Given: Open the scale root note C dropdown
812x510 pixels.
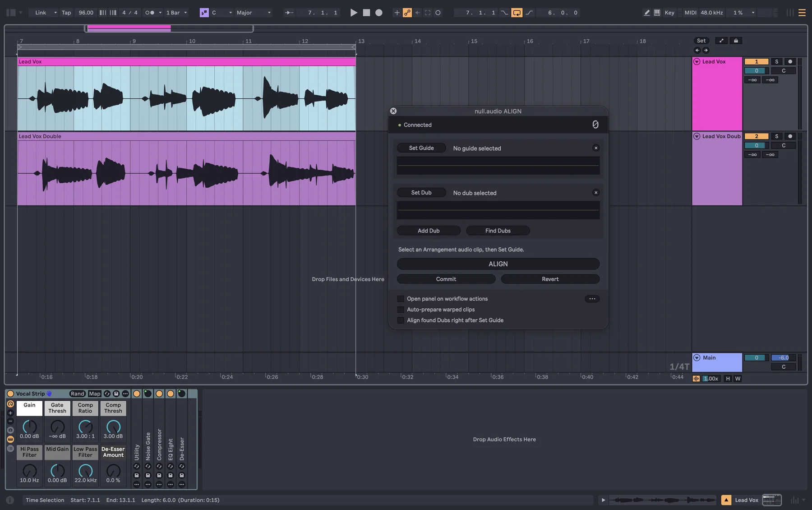Looking at the screenshot, I should pyautogui.click(x=221, y=13).
